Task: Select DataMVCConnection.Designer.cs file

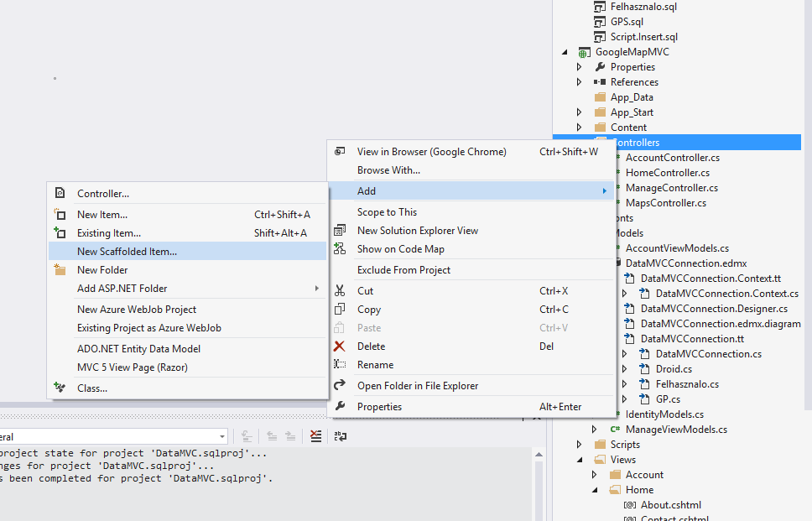Action: coord(714,308)
